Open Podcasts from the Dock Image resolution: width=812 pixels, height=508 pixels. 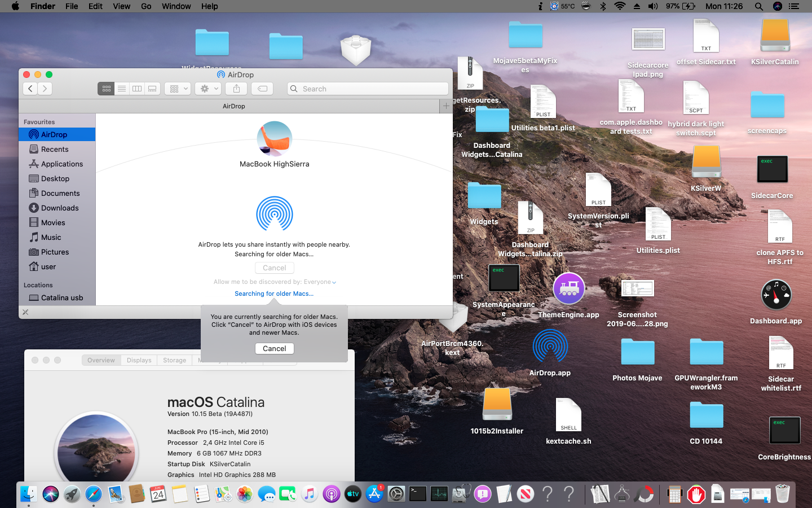(x=331, y=494)
